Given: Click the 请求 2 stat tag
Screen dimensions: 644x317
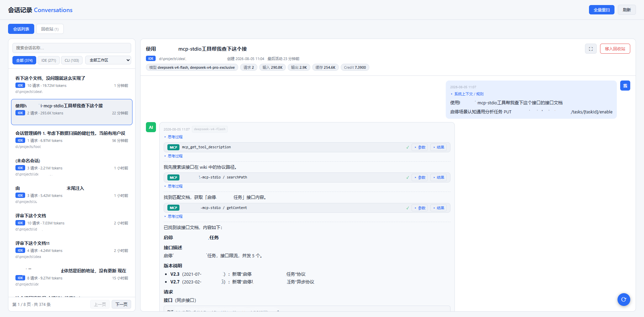Looking at the screenshot, I should 249,67.
